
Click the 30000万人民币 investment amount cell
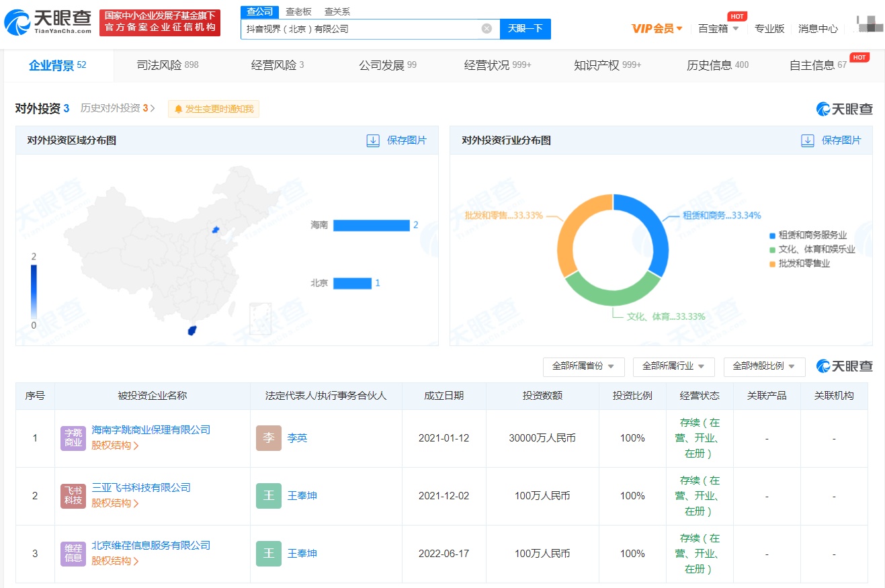coord(542,438)
